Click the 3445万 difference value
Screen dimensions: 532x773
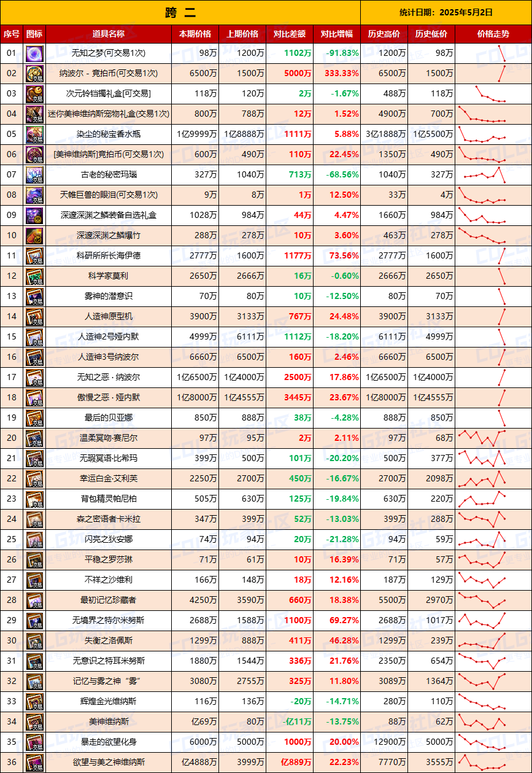click(x=299, y=397)
